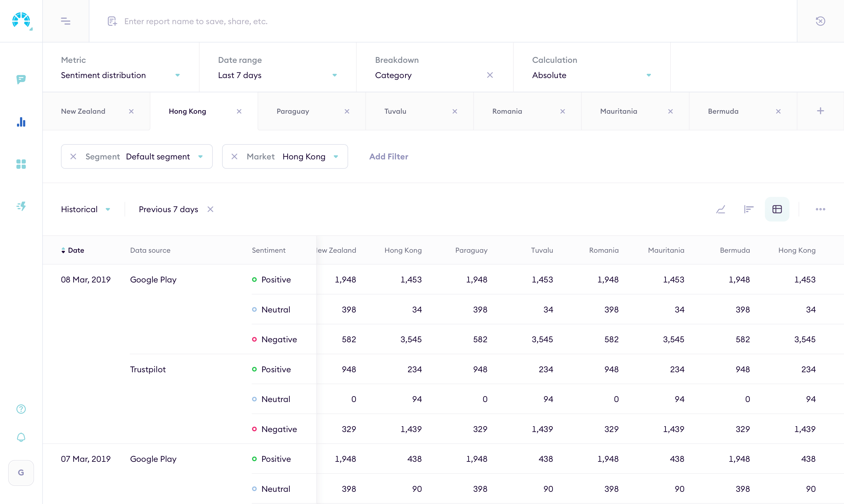Image resolution: width=844 pixels, height=504 pixels.
Task: Click the Add Filter link
Action: (x=388, y=157)
